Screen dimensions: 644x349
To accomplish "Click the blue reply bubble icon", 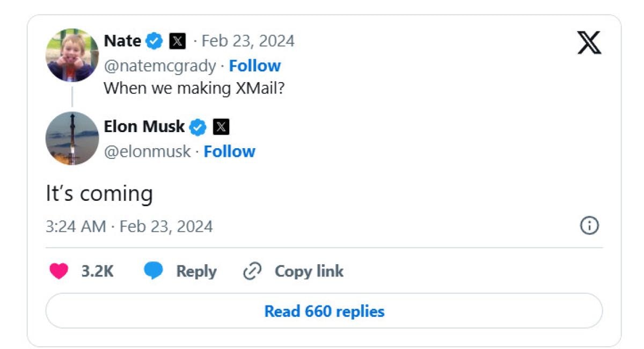I will pyautogui.click(x=153, y=271).
